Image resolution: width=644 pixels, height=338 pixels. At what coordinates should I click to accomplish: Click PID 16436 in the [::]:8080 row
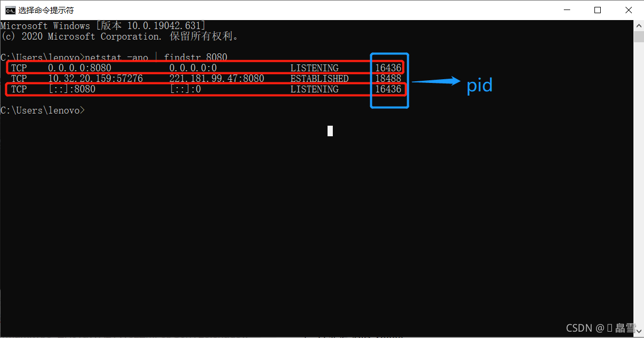coord(388,89)
